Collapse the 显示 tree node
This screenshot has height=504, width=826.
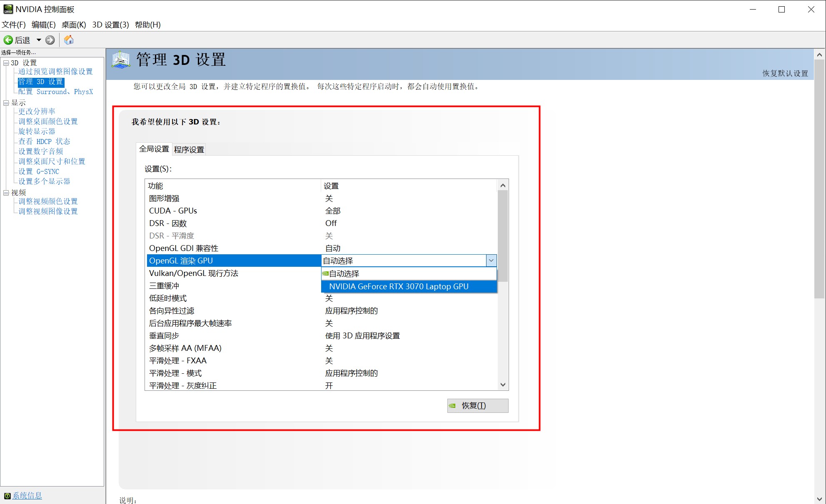point(6,103)
